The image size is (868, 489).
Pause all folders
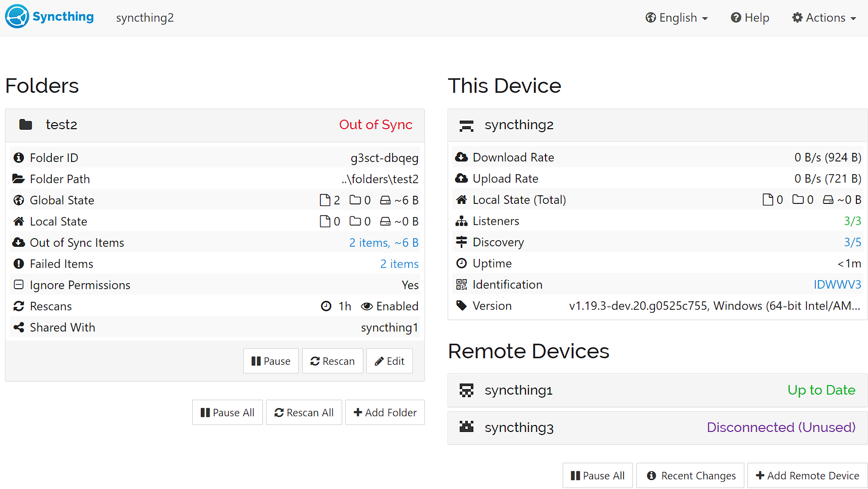pyautogui.click(x=227, y=412)
